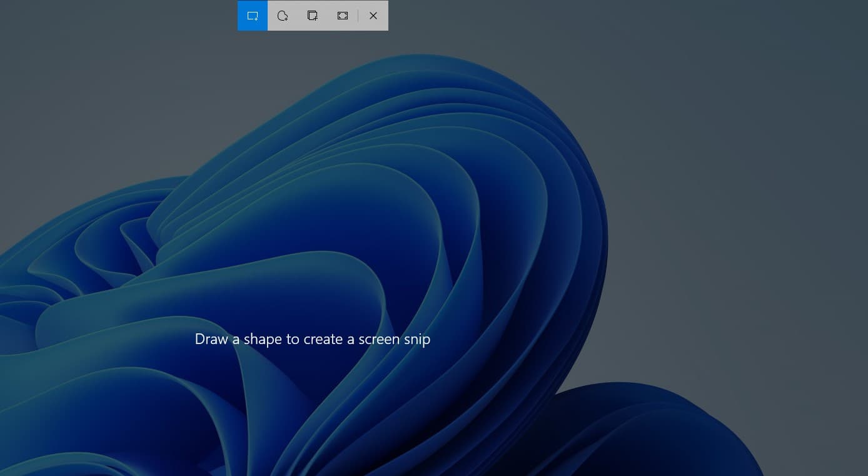This screenshot has height=476, width=868.
Task: Hit the corner-brackets fullscreen capture icon
Action: (x=343, y=16)
